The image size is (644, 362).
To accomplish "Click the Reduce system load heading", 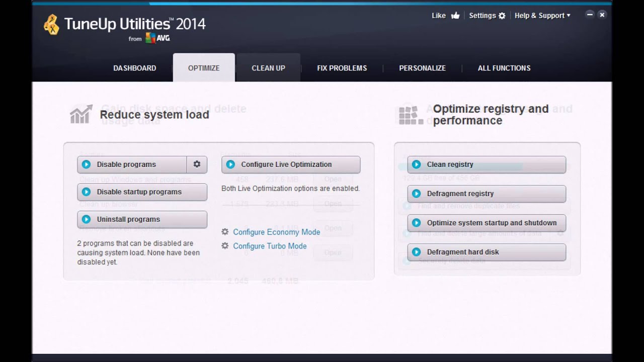I will [154, 115].
